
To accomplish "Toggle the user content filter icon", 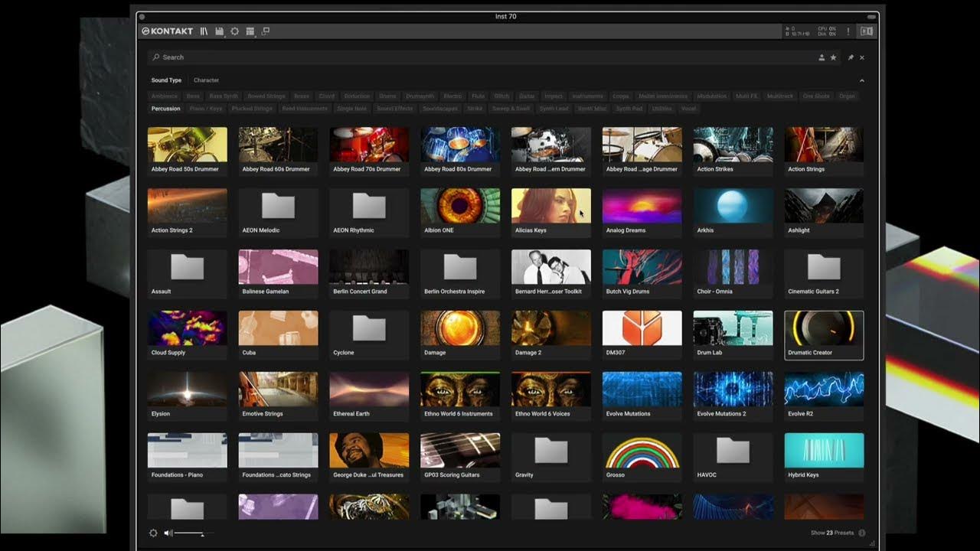I will [x=822, y=57].
